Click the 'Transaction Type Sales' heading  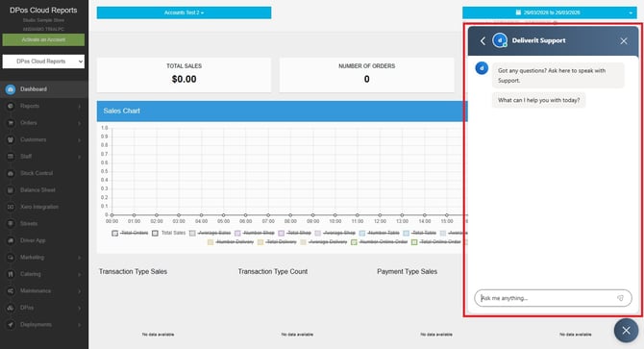133,272
